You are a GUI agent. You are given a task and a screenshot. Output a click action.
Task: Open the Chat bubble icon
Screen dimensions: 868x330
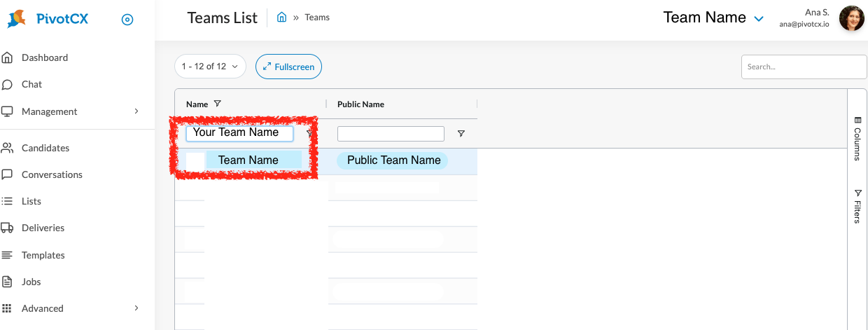[8, 84]
